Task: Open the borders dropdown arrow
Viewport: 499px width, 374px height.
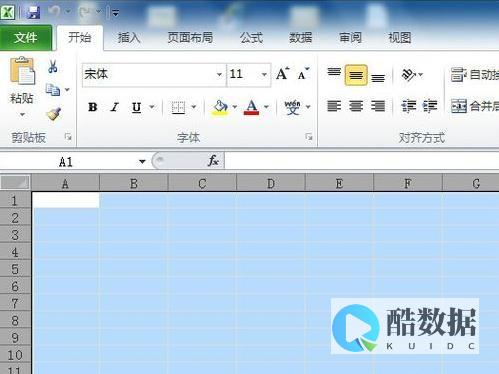Action: pyautogui.click(x=194, y=107)
